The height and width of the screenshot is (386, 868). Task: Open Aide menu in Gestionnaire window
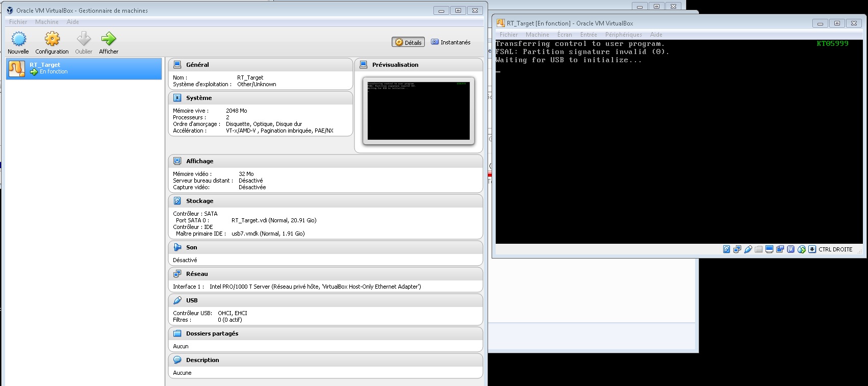pos(73,22)
